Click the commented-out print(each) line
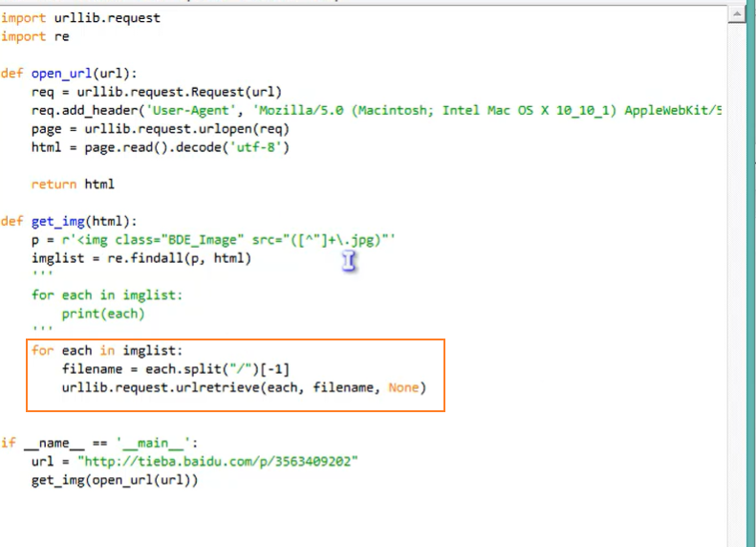Image resolution: width=756 pixels, height=547 pixels. pos(103,313)
